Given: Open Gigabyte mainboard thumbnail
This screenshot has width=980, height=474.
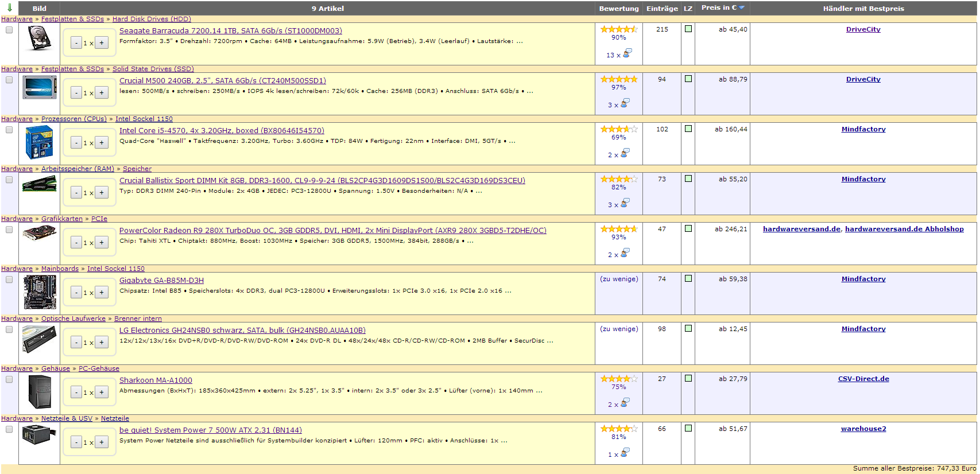Looking at the screenshot, I should pyautogui.click(x=40, y=292).
